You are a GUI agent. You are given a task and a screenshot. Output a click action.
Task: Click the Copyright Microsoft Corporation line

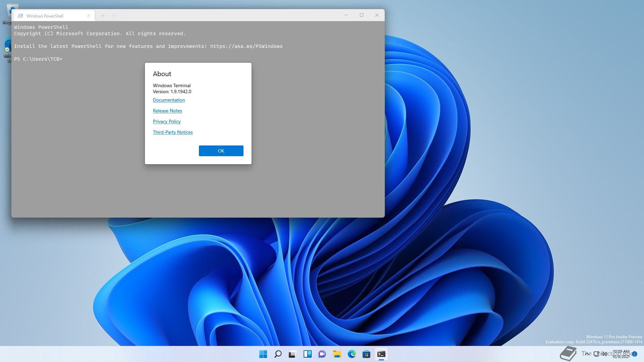pyautogui.click(x=100, y=34)
